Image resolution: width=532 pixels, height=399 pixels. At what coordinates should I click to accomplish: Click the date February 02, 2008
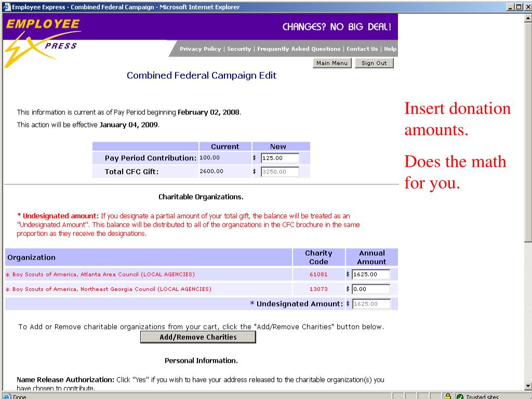(x=209, y=112)
